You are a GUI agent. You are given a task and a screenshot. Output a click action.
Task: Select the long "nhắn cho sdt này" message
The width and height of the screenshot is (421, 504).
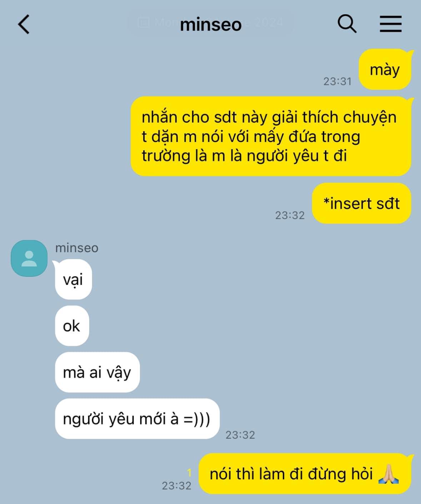click(x=271, y=136)
